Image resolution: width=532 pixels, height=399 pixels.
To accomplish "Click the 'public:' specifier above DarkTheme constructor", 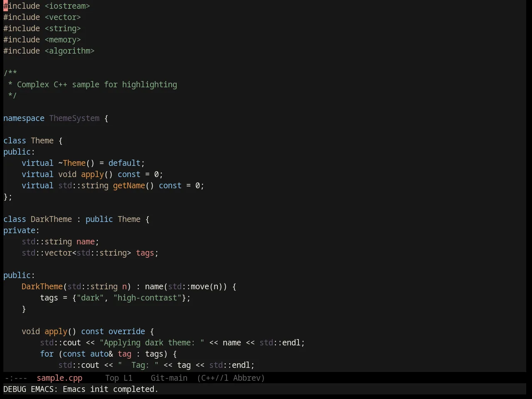I will [19, 275].
